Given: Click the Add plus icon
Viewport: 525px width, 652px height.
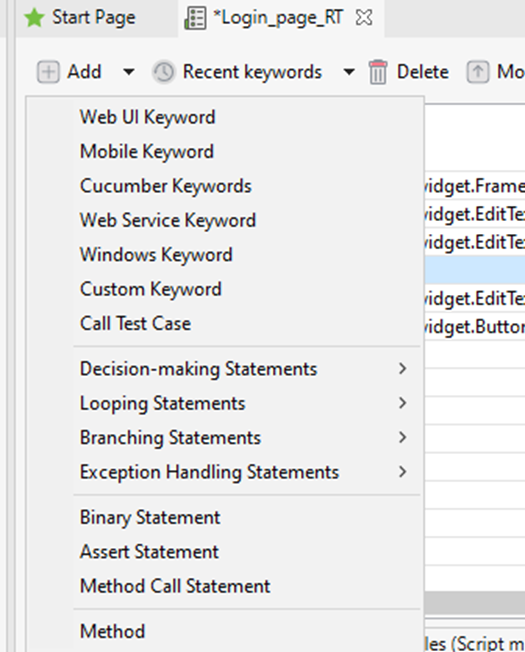Looking at the screenshot, I should pyautogui.click(x=48, y=72).
